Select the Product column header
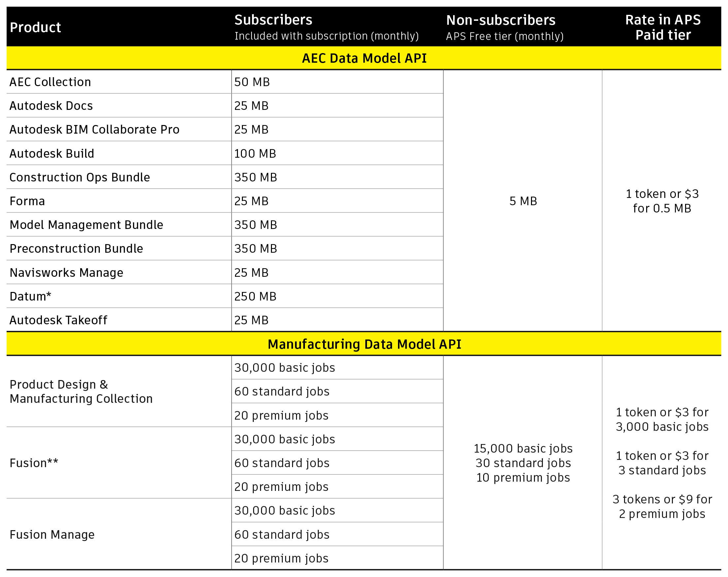The height and width of the screenshot is (577, 728). [35, 27]
